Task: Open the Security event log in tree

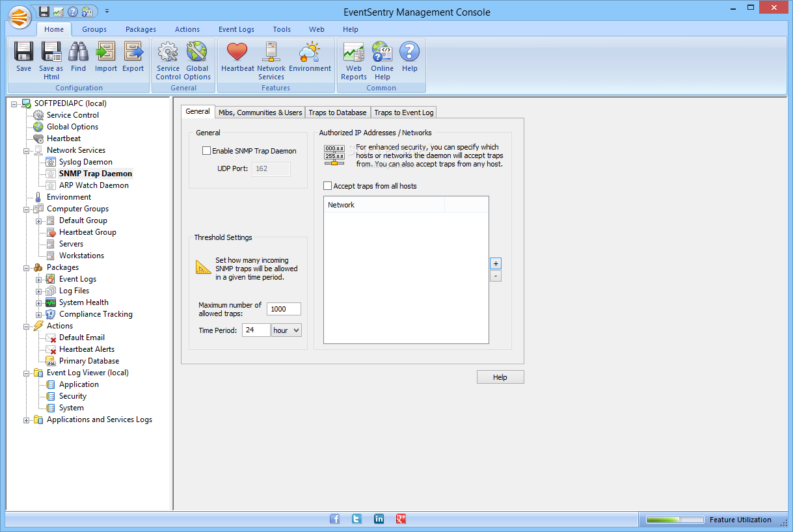Action: coord(73,396)
